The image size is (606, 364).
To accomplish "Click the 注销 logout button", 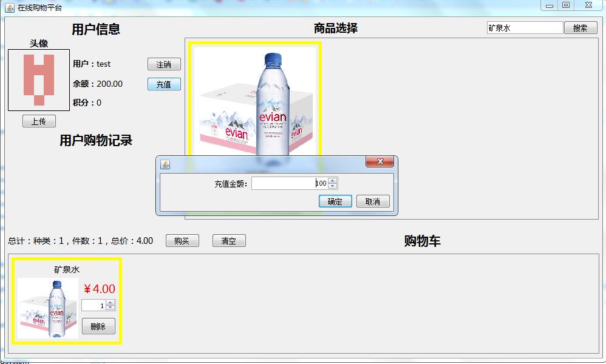I will pyautogui.click(x=164, y=64).
